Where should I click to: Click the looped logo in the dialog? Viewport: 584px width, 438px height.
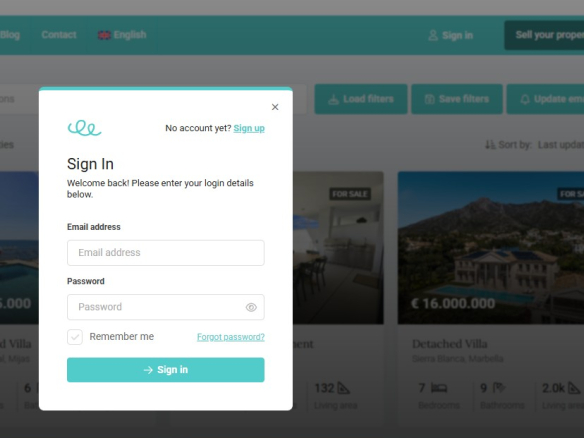pos(85,128)
